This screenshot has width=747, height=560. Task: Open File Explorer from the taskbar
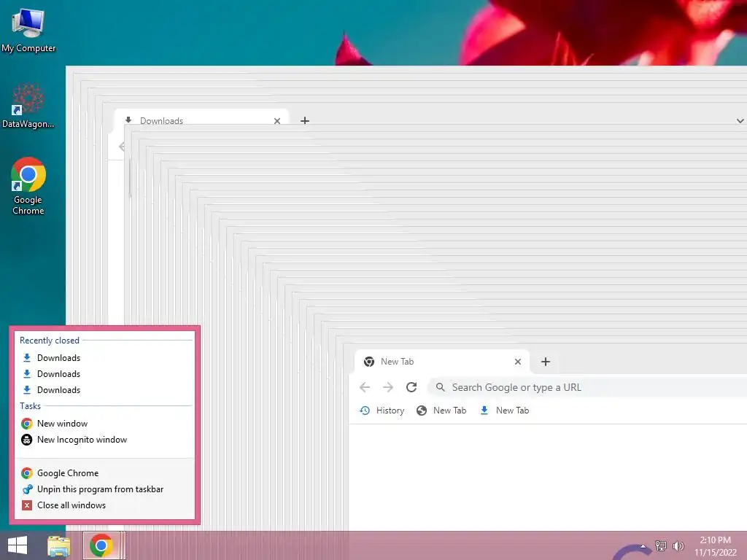(58, 545)
